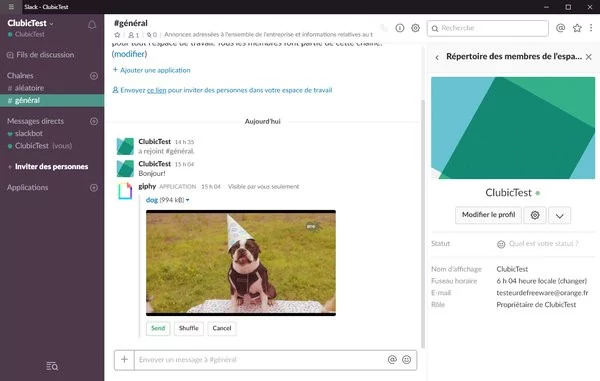Expand the ClubicTest workspace menu
Image resolution: width=600 pixels, height=381 pixels.
[x=30, y=23]
